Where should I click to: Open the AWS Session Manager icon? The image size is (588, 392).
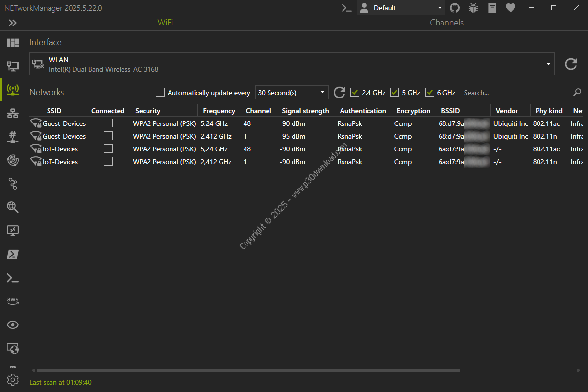point(12,300)
